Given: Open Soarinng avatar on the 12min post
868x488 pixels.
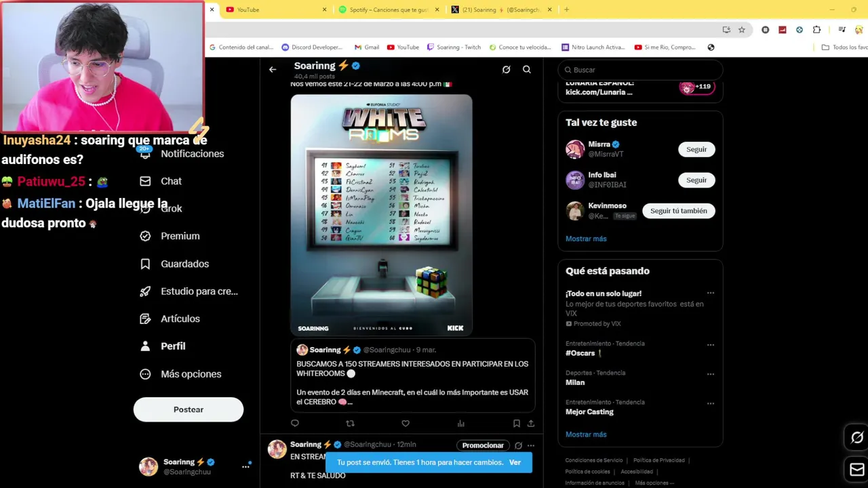Looking at the screenshot, I should (x=277, y=449).
